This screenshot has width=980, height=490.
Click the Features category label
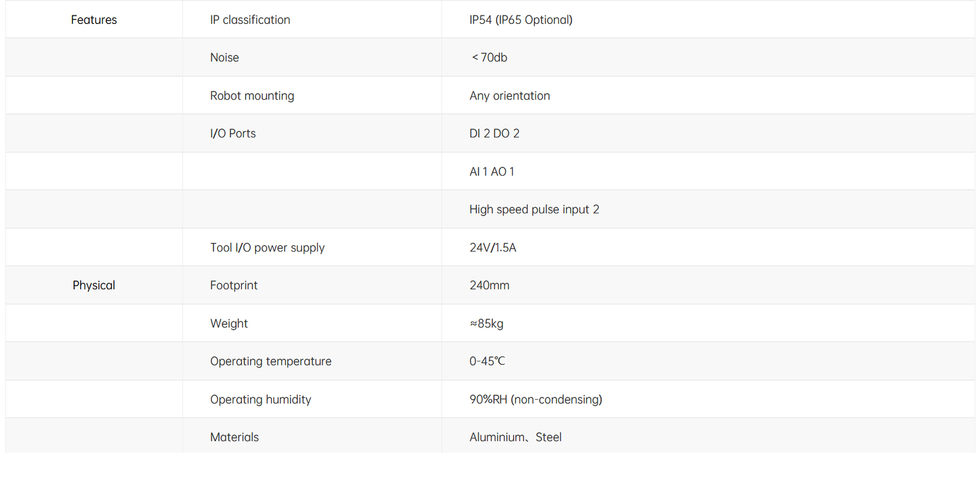[94, 20]
